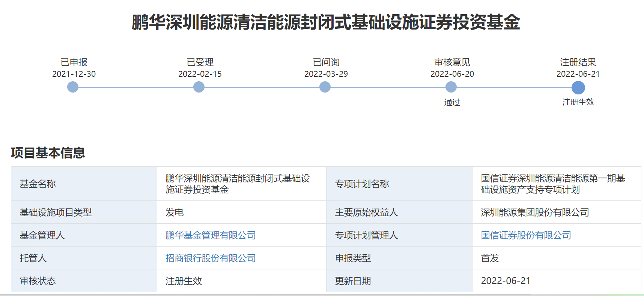Click the page title of the fund
Viewport: 644px width, 296px height.
coord(325,22)
